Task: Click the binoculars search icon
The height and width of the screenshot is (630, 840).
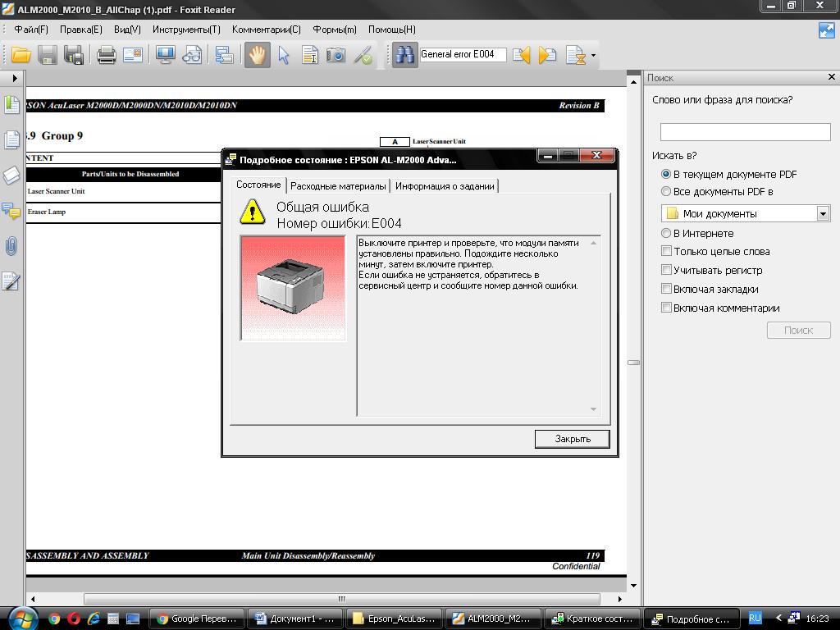Action: pyautogui.click(x=404, y=55)
